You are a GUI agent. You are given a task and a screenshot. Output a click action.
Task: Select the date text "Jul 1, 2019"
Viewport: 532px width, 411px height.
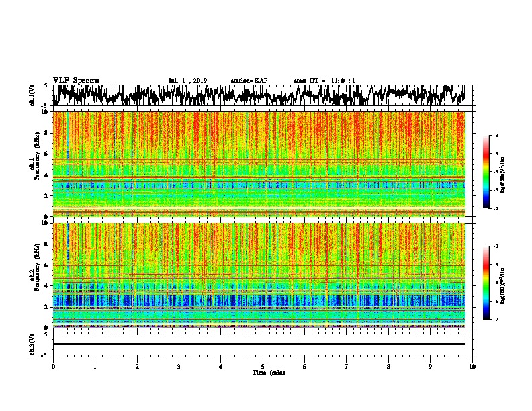(187, 81)
